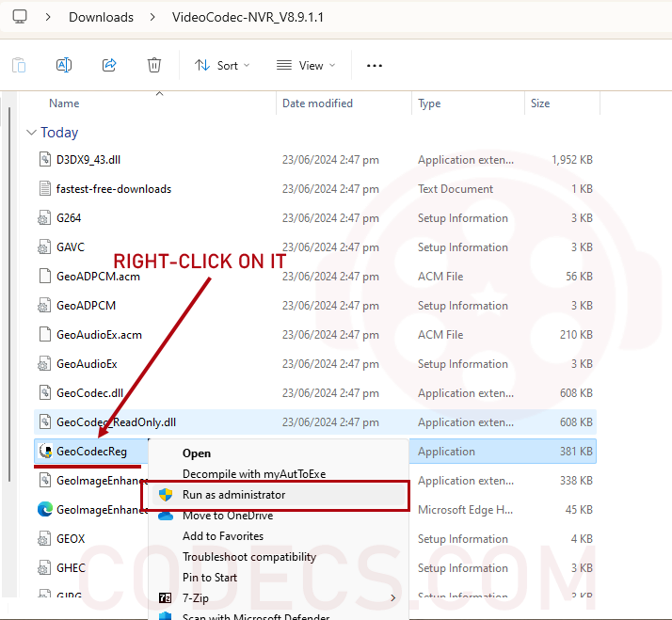This screenshot has height=620, width=672.
Task: Click the Delete trash icon in toolbar
Action: pos(154,65)
